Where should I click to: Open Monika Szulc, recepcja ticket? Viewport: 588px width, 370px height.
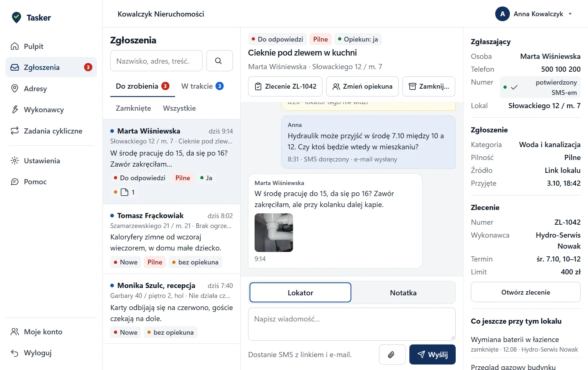click(172, 309)
